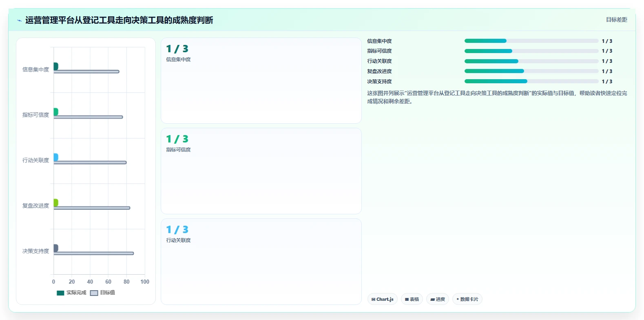This screenshot has width=644, height=320.
Task: Click the slate gray 决策支持度 actual bar
Action: tap(56, 248)
